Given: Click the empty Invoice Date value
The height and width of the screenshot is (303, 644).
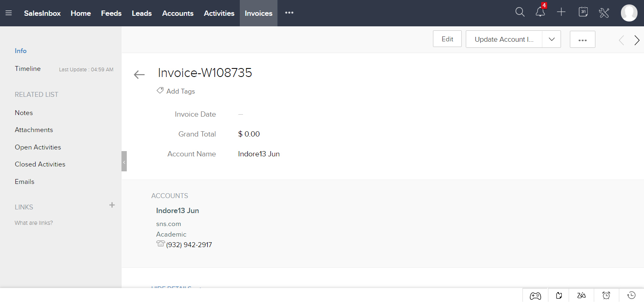Looking at the screenshot, I should (241, 114).
